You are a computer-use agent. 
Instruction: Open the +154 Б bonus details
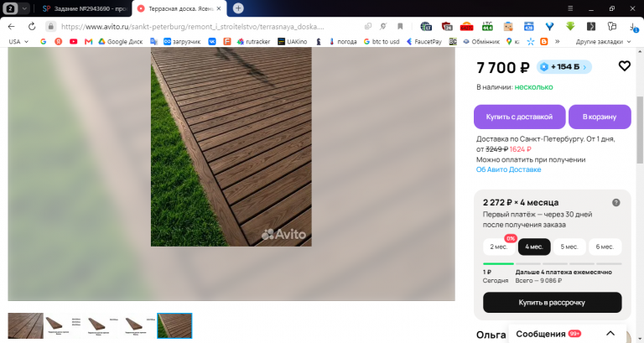[x=563, y=67]
